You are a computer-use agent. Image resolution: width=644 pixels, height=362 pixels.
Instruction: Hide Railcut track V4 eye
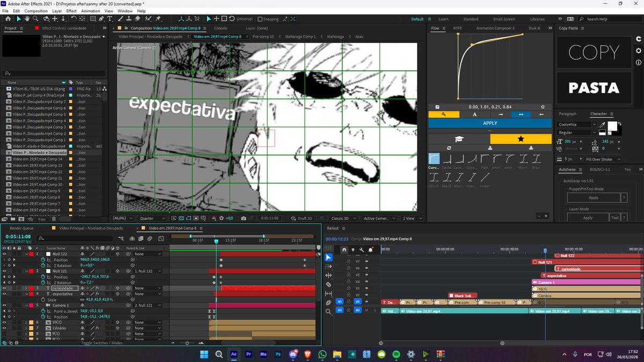(x=367, y=282)
